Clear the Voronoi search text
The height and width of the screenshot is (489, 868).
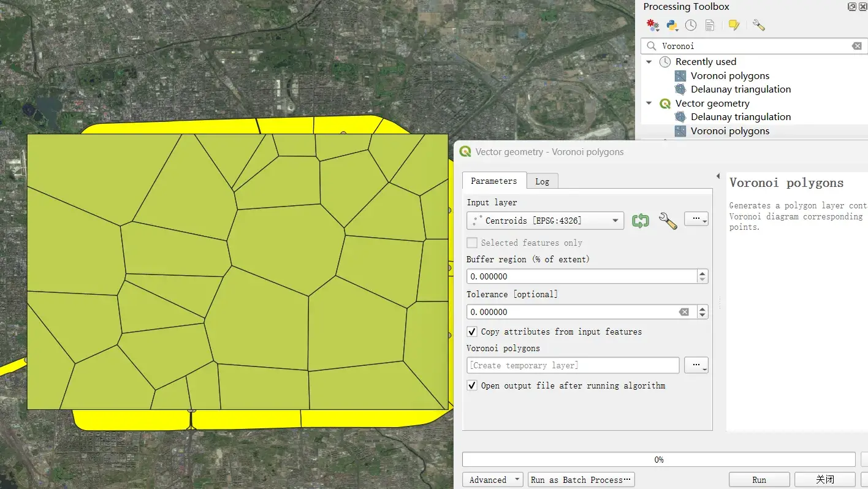(857, 46)
